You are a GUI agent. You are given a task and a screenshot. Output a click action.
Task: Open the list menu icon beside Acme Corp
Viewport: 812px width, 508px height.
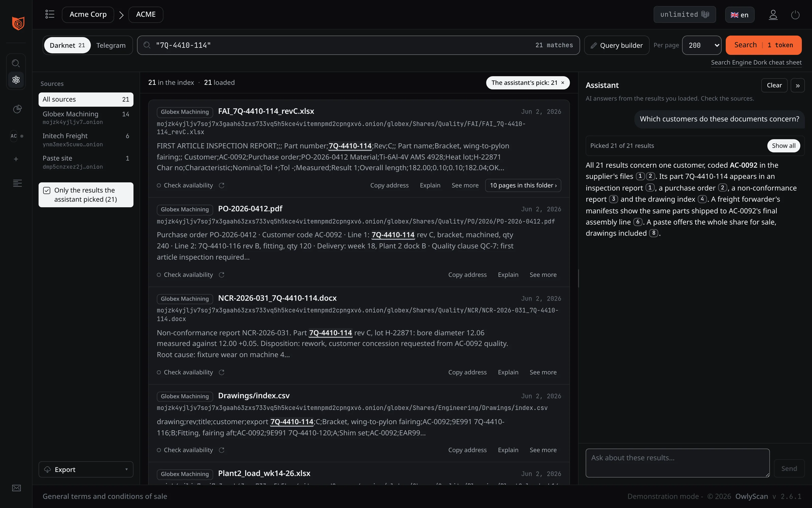coord(50,14)
